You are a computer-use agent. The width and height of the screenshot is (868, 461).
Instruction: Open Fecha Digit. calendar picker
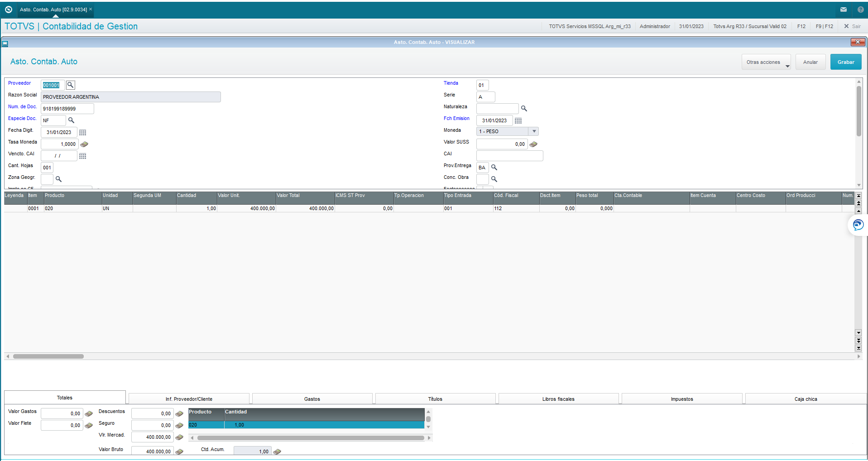(x=82, y=132)
